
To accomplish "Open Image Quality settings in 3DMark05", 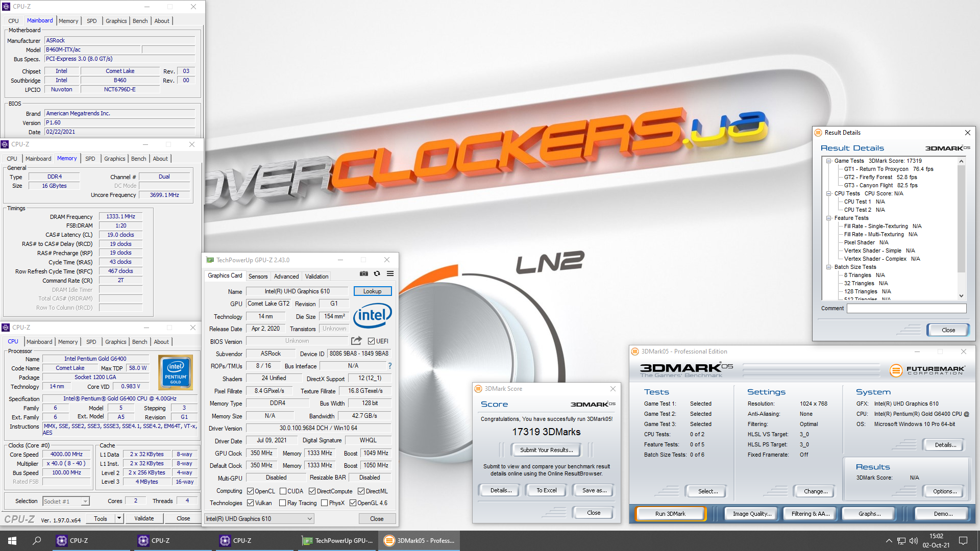I will pos(752,514).
